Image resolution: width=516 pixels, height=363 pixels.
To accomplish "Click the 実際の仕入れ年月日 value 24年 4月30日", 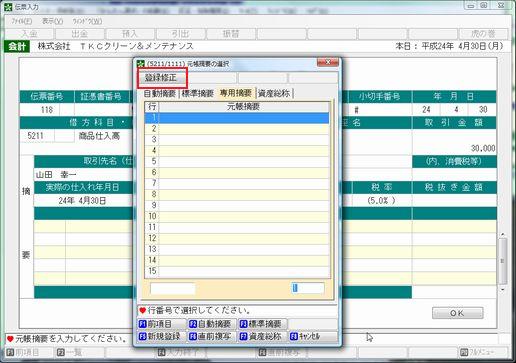I will click(82, 200).
